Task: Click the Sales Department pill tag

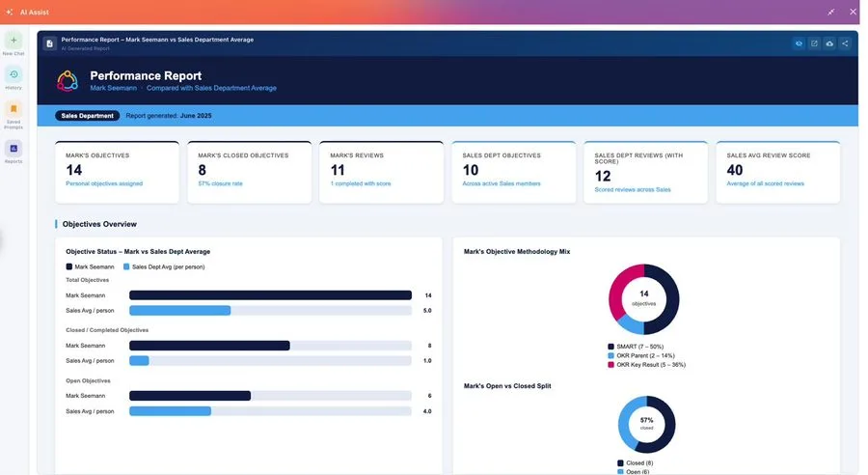Action: (87, 116)
